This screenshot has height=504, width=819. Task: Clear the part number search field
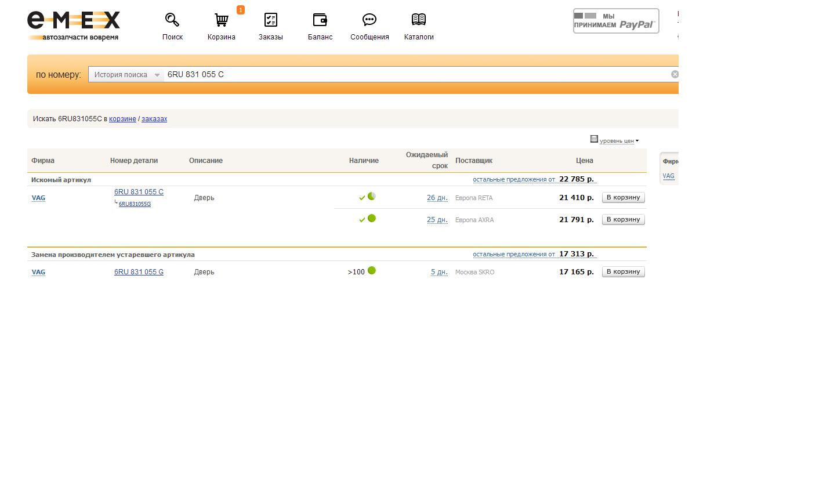click(675, 74)
